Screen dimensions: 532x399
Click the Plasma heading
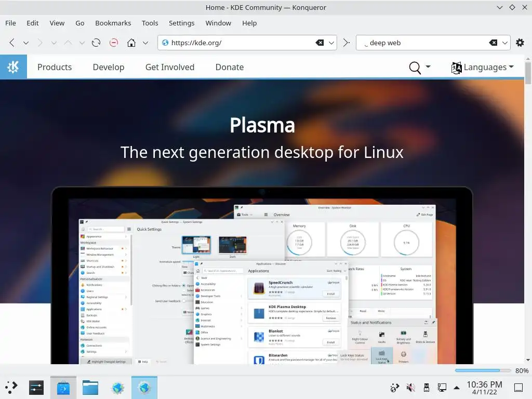click(x=262, y=125)
